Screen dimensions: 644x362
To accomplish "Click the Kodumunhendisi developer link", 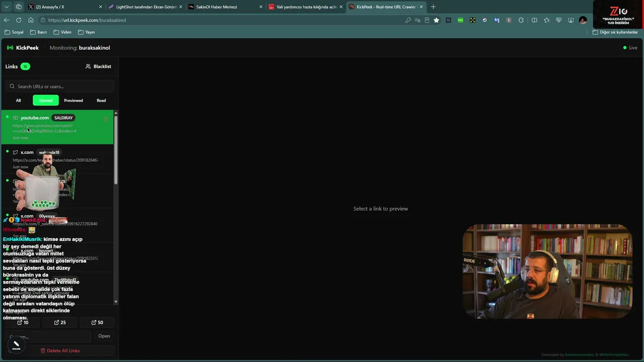I will click(580, 355).
